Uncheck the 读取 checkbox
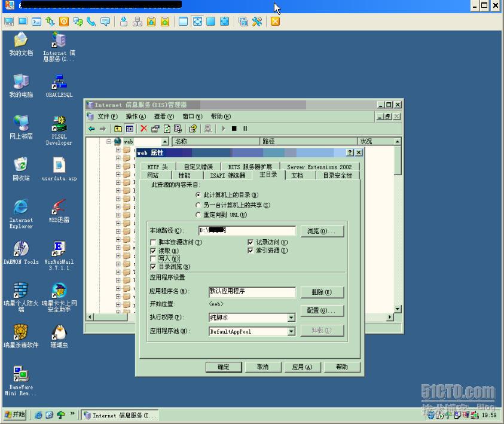This screenshot has width=504, height=424. [153, 251]
